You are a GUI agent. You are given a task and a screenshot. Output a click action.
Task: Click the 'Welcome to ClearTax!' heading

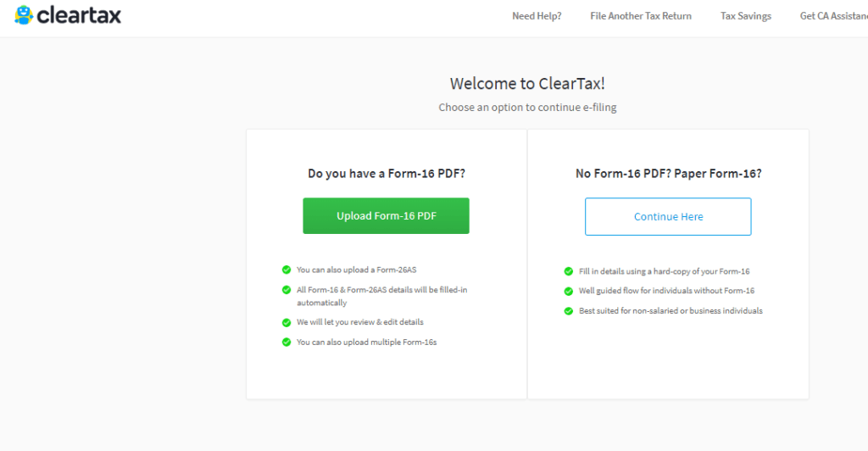(527, 83)
